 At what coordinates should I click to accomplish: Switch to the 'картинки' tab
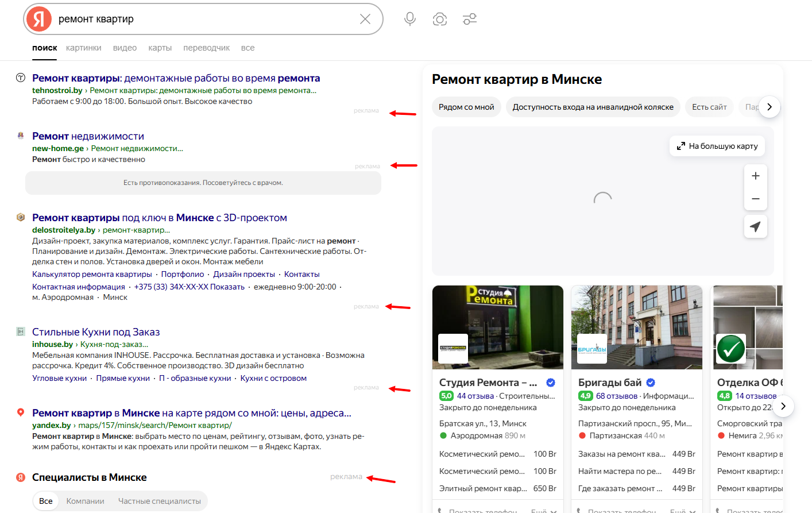click(84, 48)
